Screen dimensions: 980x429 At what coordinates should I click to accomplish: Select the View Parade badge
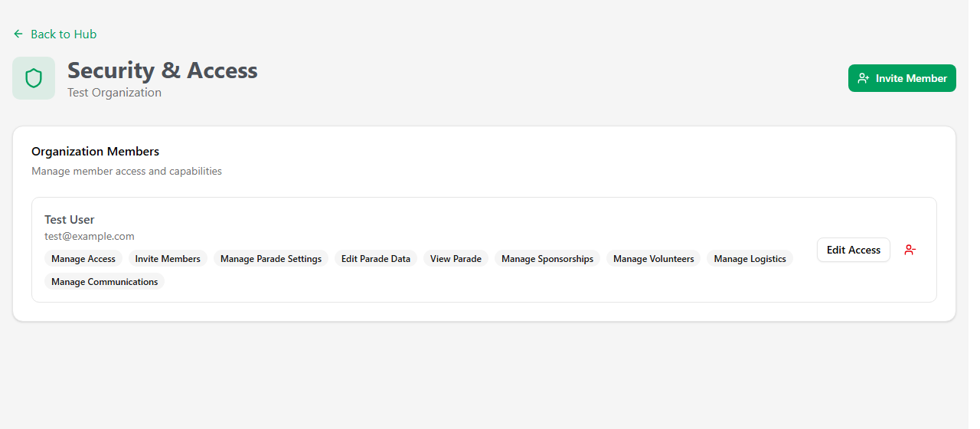pyautogui.click(x=456, y=259)
